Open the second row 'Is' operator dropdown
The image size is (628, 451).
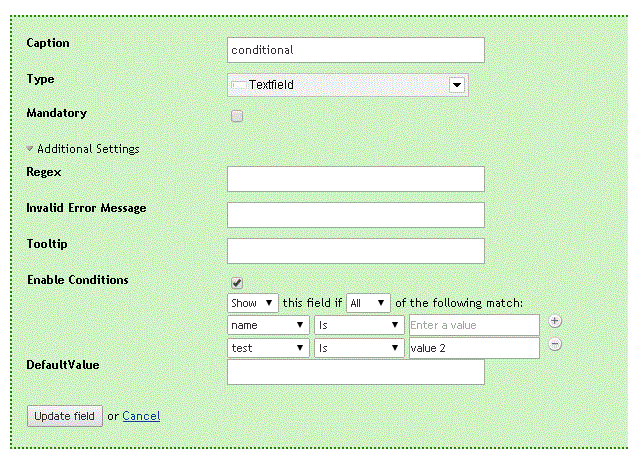[358, 348]
